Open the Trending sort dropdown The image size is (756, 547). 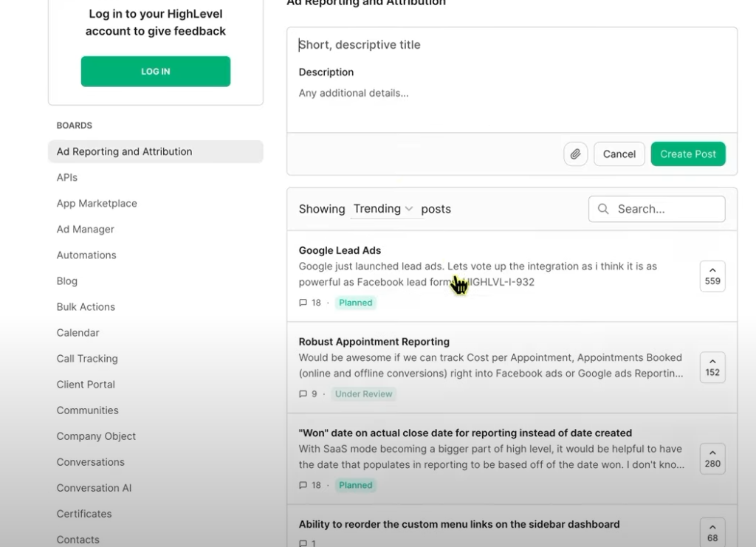(383, 209)
